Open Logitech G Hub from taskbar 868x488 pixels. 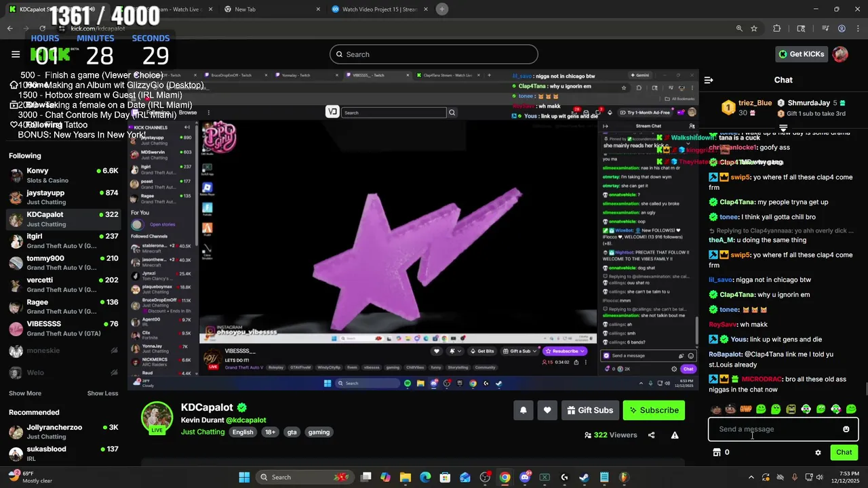point(564,477)
